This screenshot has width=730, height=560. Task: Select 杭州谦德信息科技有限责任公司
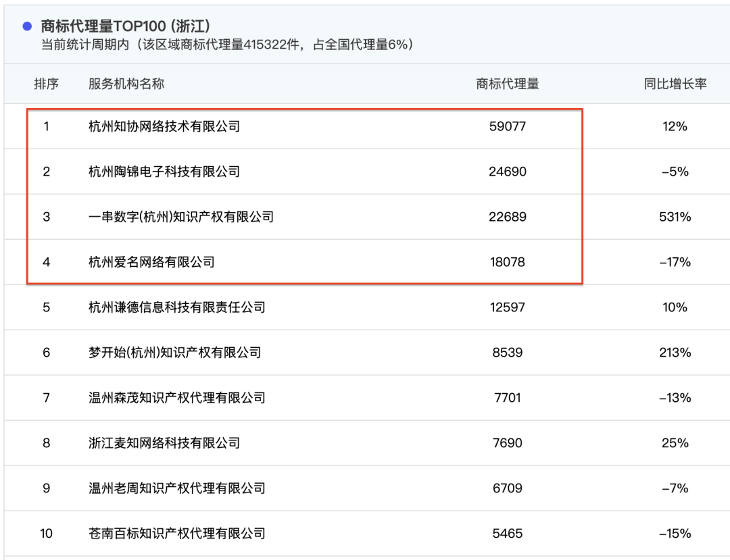[x=177, y=307]
